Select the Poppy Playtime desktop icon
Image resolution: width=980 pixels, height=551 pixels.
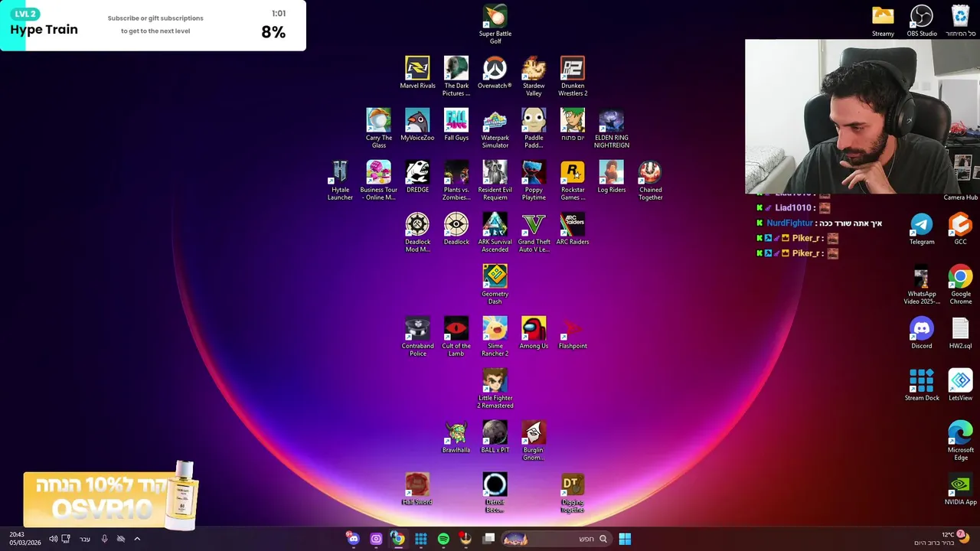click(534, 181)
